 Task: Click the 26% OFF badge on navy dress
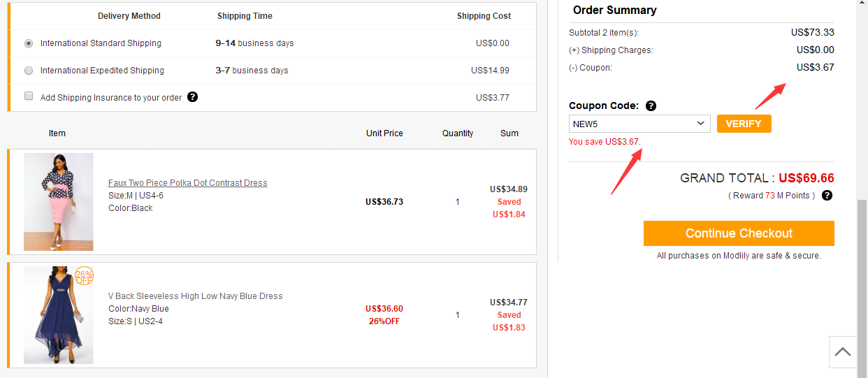pyautogui.click(x=84, y=276)
